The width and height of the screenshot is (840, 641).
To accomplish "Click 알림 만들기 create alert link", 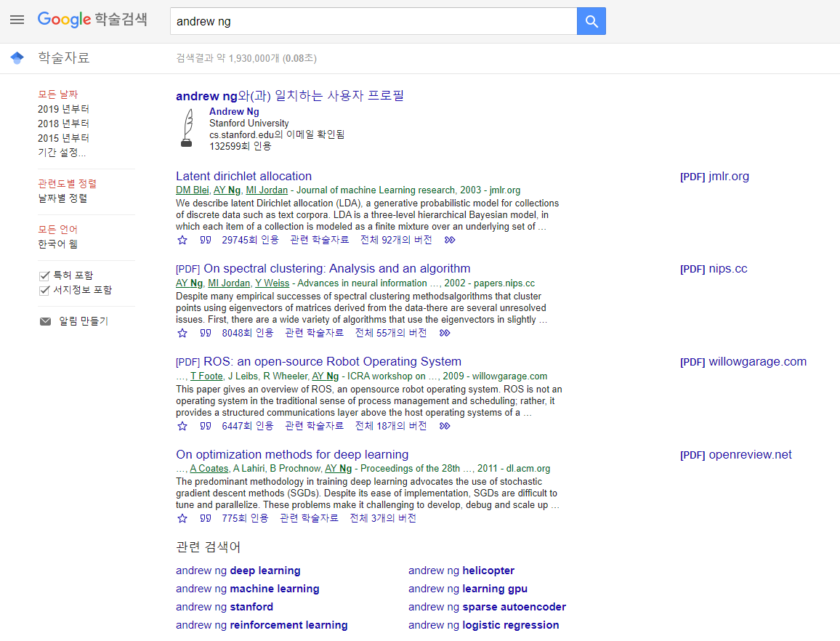I will [x=84, y=321].
